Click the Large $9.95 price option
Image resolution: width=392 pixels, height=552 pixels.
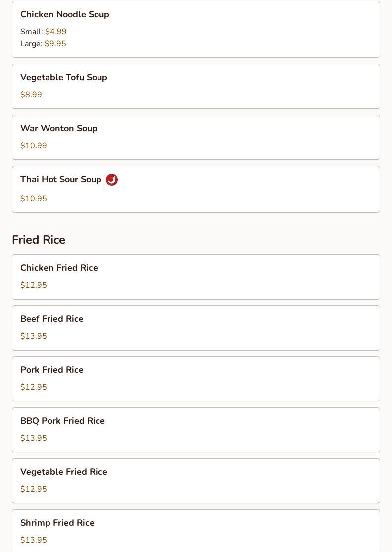[x=43, y=44]
